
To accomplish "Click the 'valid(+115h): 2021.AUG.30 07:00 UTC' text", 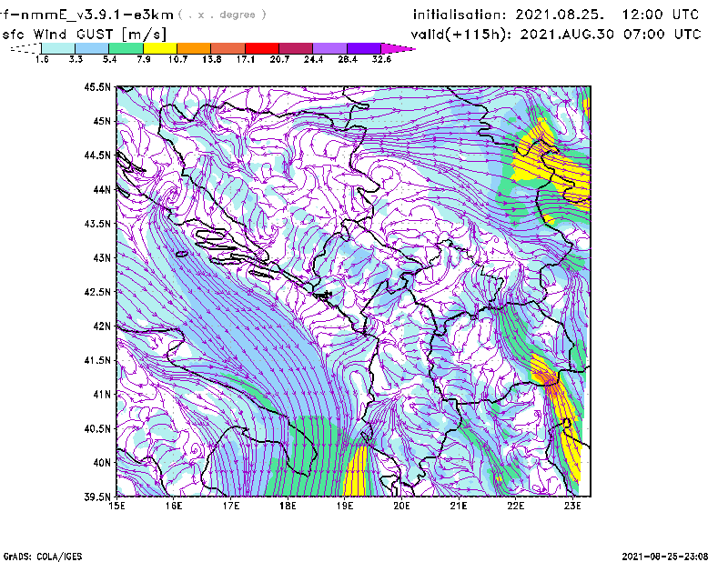I will (556, 35).
